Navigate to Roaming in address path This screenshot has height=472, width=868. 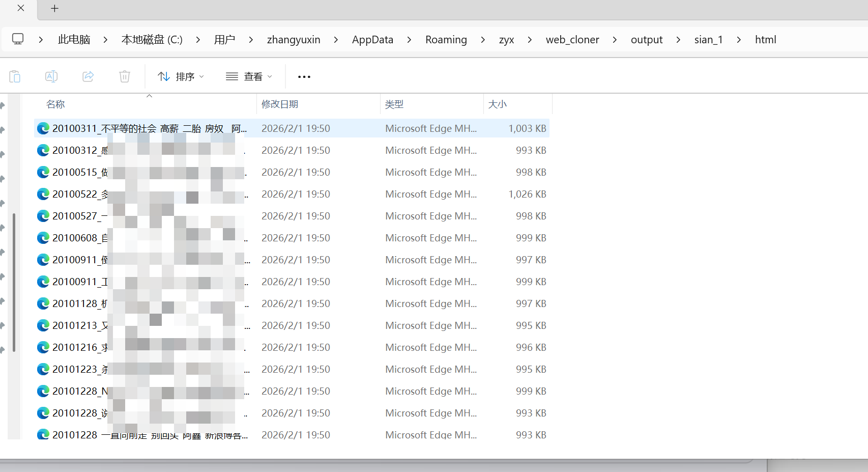446,40
